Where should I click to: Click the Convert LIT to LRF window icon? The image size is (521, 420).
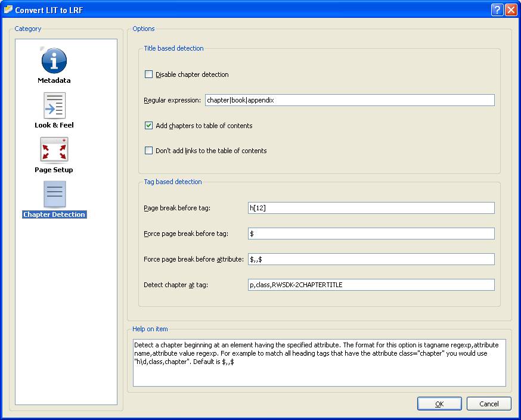click(x=8, y=10)
